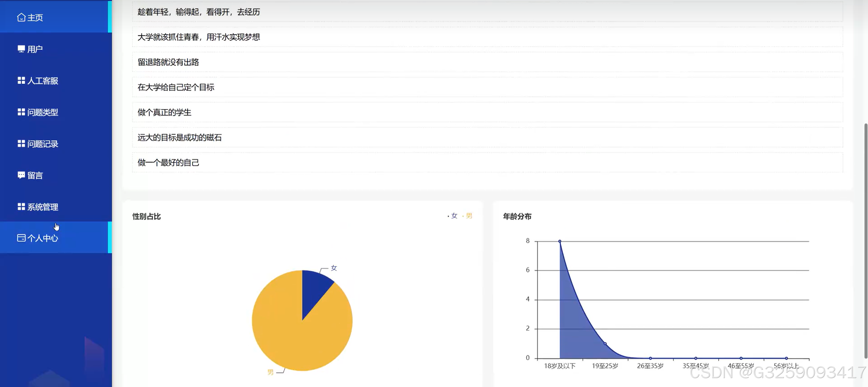Click the home icon beside 主页

click(21, 17)
